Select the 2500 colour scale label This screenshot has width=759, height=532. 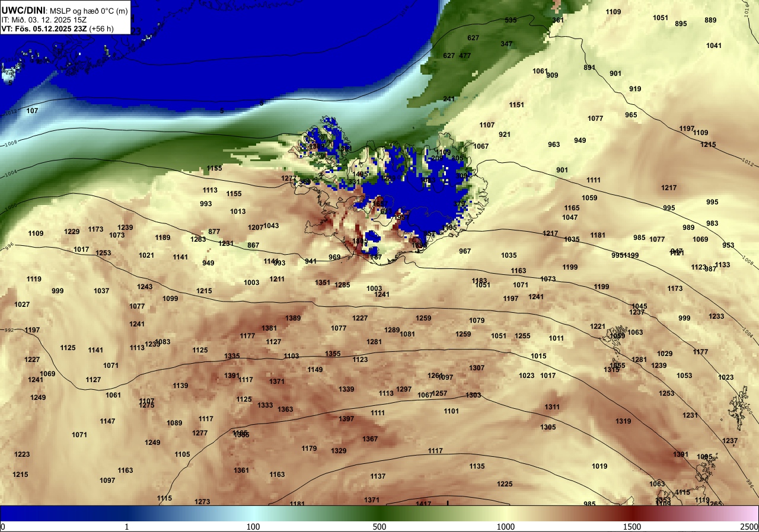(x=750, y=527)
